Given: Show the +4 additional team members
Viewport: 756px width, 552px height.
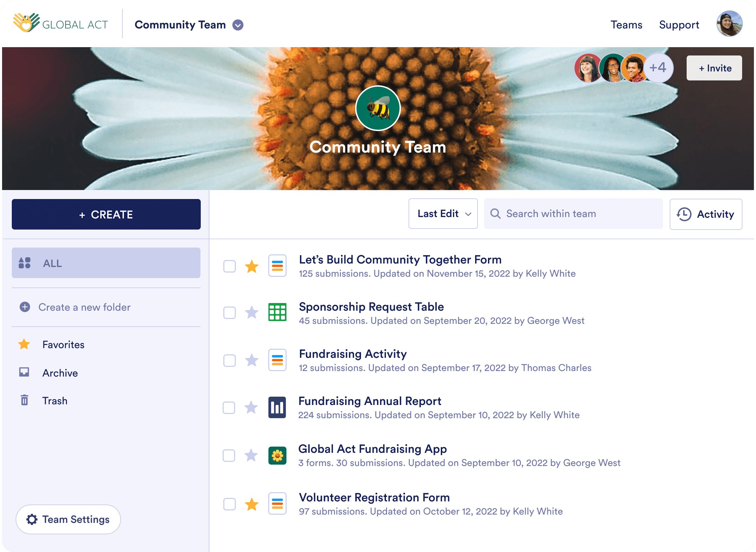Looking at the screenshot, I should pos(658,68).
